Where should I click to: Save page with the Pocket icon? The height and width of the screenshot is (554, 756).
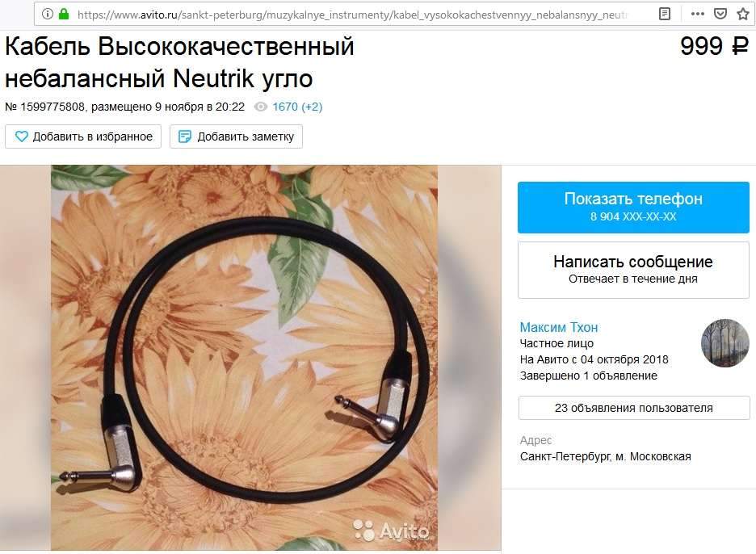click(720, 14)
